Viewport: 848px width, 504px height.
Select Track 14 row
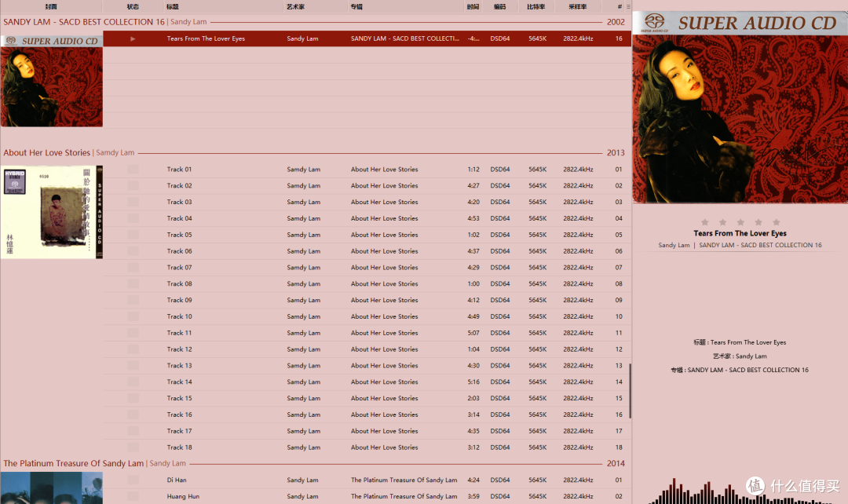tap(367, 382)
